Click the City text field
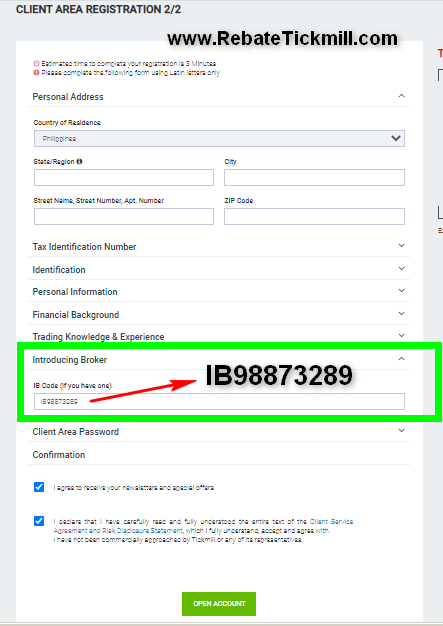 point(314,178)
